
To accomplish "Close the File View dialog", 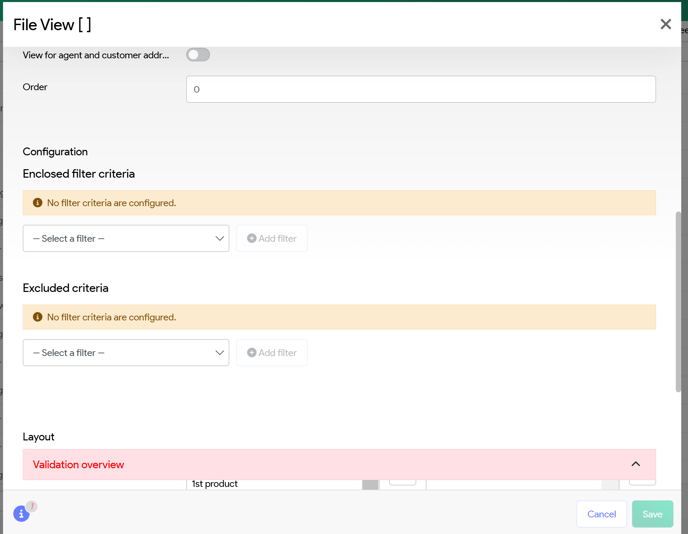I will 665,24.
